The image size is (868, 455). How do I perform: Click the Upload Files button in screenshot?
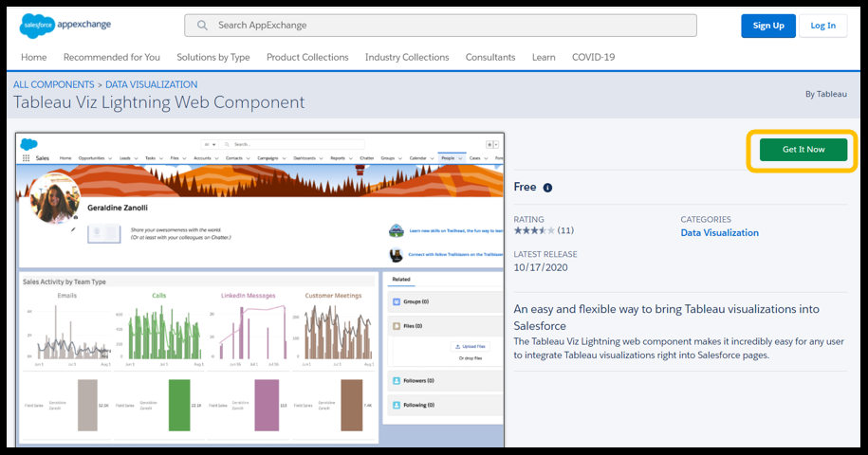(x=470, y=347)
